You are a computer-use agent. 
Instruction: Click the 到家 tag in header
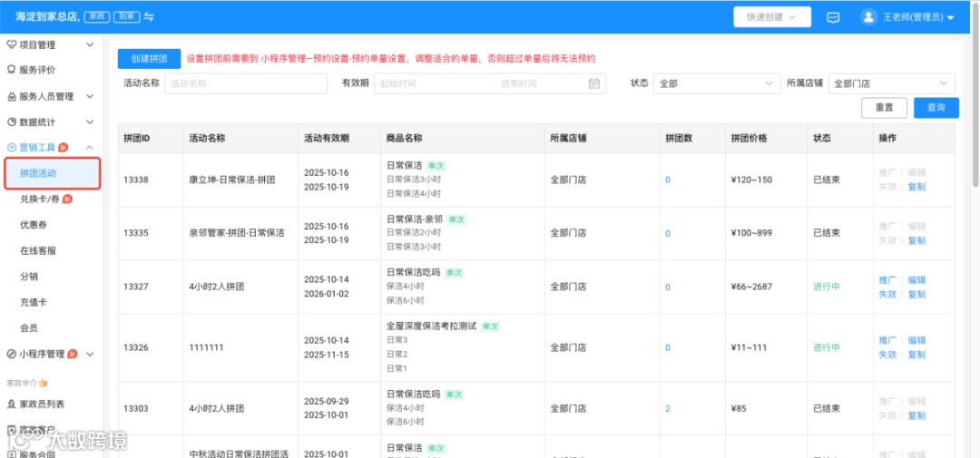click(x=127, y=17)
